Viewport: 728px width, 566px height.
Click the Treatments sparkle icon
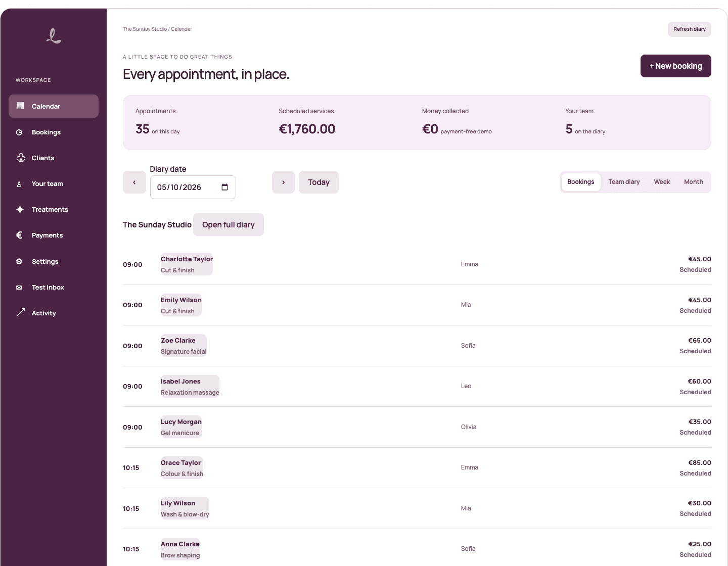coord(20,209)
